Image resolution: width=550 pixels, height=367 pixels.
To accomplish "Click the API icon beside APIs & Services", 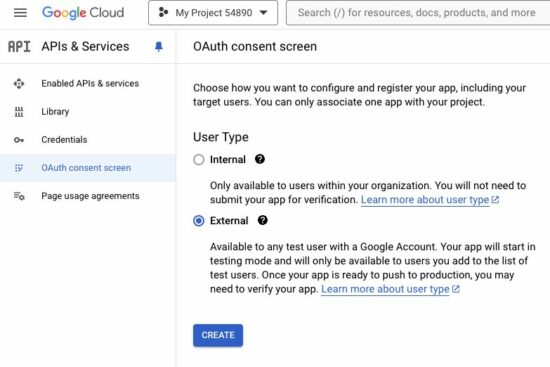I will (x=19, y=46).
